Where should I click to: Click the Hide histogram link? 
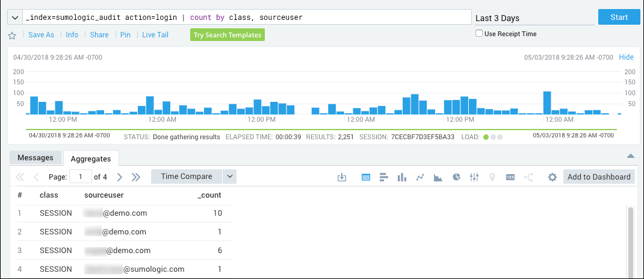(626, 57)
